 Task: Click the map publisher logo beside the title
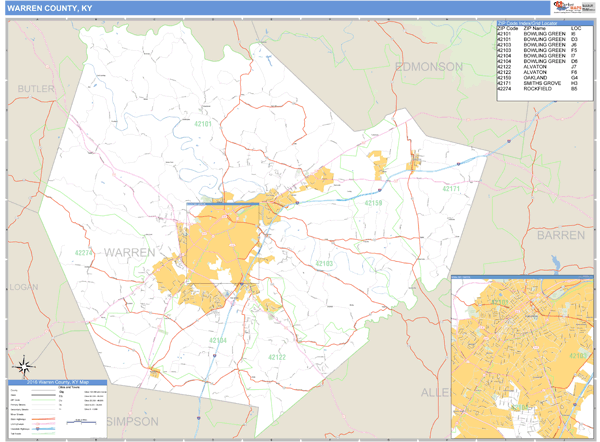coord(574,7)
